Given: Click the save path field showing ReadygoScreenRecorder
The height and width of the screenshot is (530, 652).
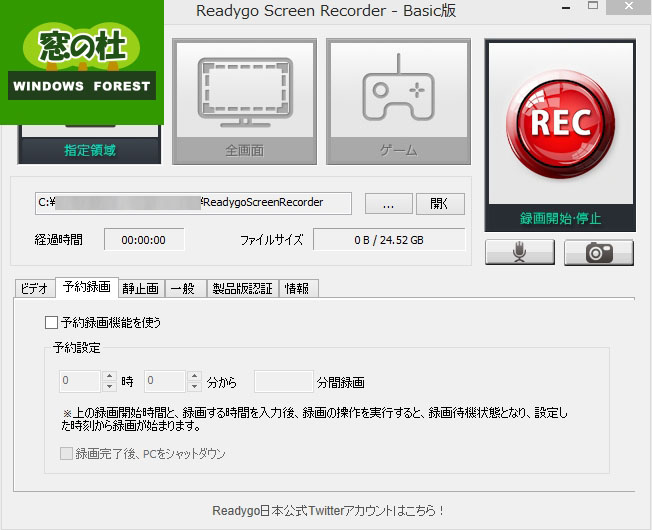Looking at the screenshot, I should [193, 203].
